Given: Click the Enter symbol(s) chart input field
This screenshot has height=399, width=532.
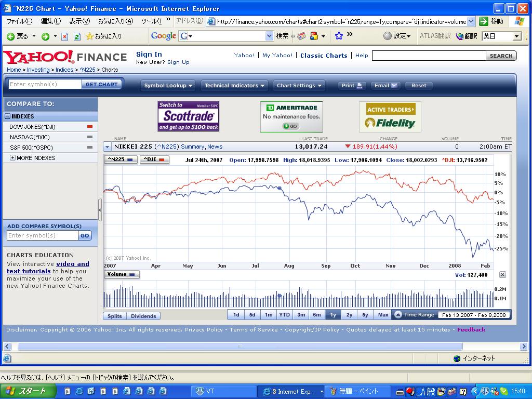Looking at the screenshot, I should 45,84.
